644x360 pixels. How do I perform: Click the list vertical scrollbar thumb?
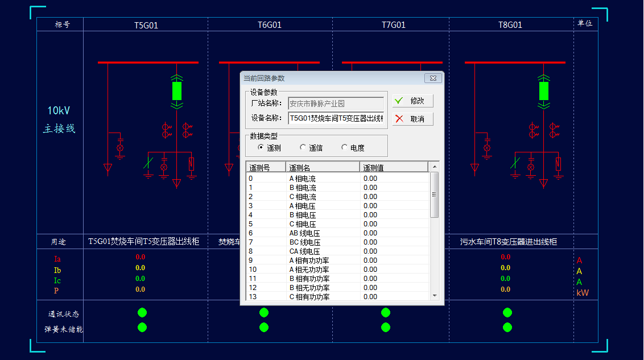click(x=435, y=195)
